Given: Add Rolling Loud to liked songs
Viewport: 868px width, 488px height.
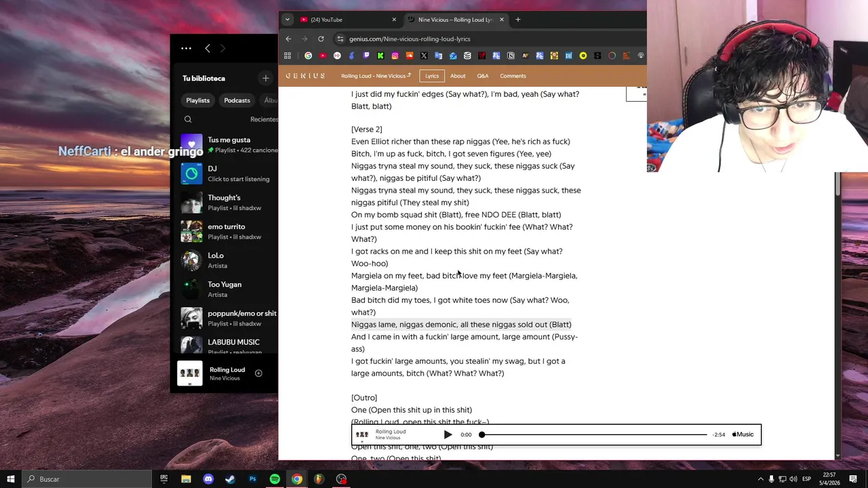Looking at the screenshot, I should coord(258,373).
